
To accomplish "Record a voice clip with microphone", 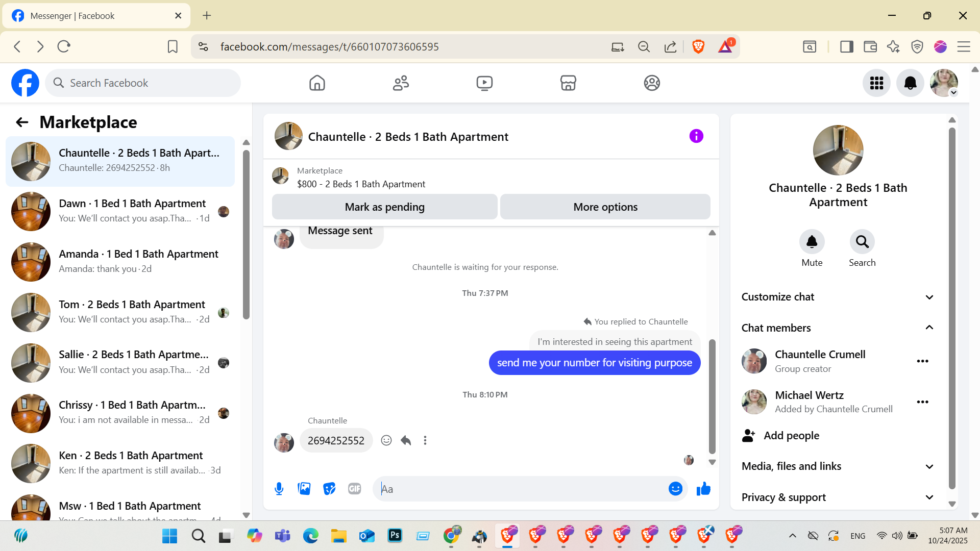I will [x=279, y=489].
